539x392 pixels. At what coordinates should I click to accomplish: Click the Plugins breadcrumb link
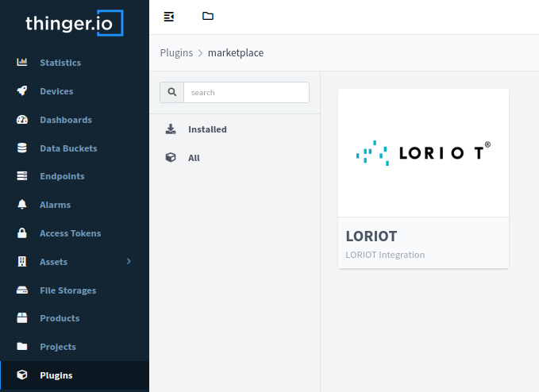176,53
